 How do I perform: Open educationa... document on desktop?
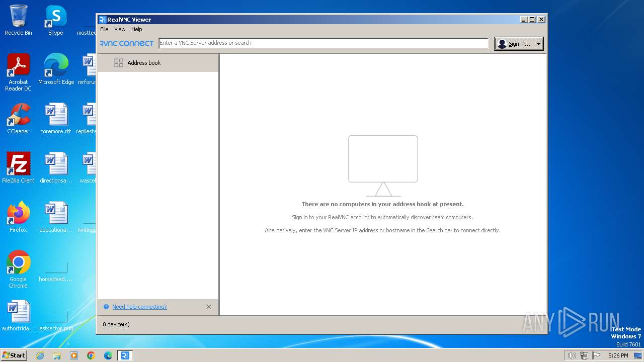coord(56,217)
